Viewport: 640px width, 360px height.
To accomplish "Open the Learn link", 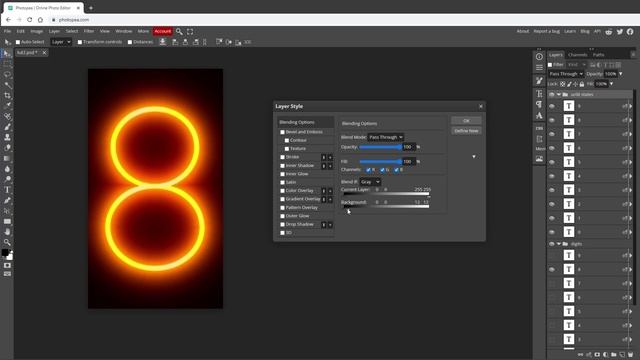I will click(570, 31).
